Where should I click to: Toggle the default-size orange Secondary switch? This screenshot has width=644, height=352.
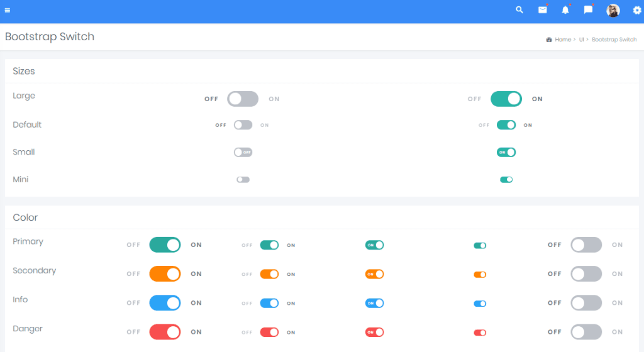pyautogui.click(x=269, y=274)
